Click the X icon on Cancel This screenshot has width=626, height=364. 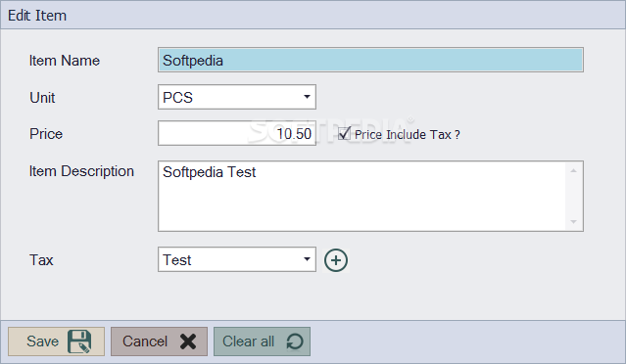tap(188, 341)
